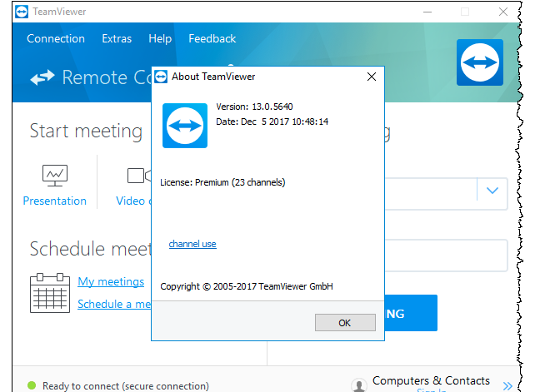Minimize the TeamViewer window
Screen dimensions: 535x392
pyautogui.click(x=427, y=12)
